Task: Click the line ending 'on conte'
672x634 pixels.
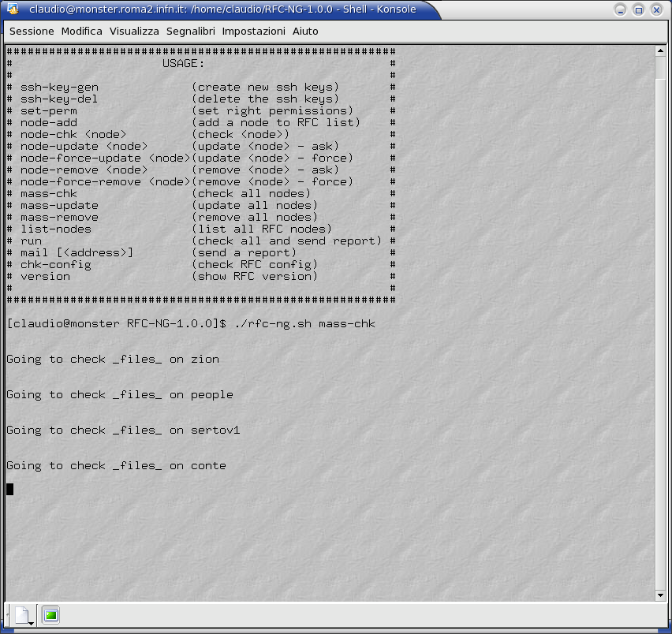Action: coord(116,466)
